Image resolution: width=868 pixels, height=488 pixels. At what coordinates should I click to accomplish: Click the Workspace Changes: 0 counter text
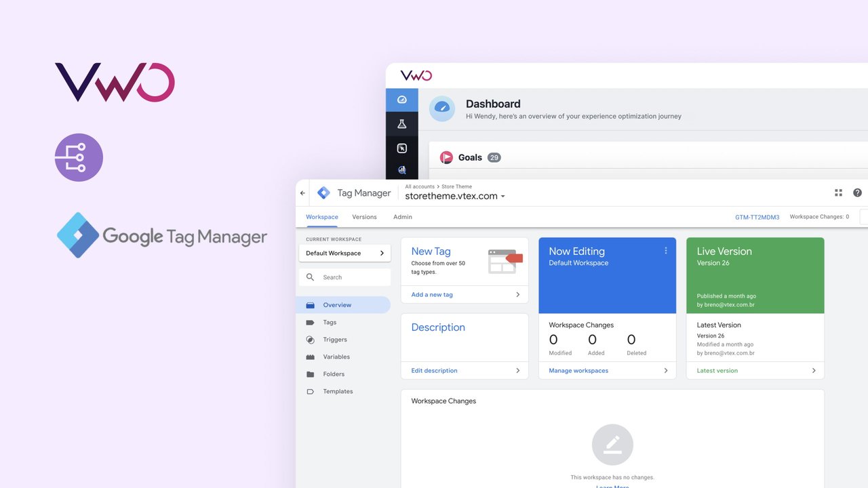tap(819, 217)
